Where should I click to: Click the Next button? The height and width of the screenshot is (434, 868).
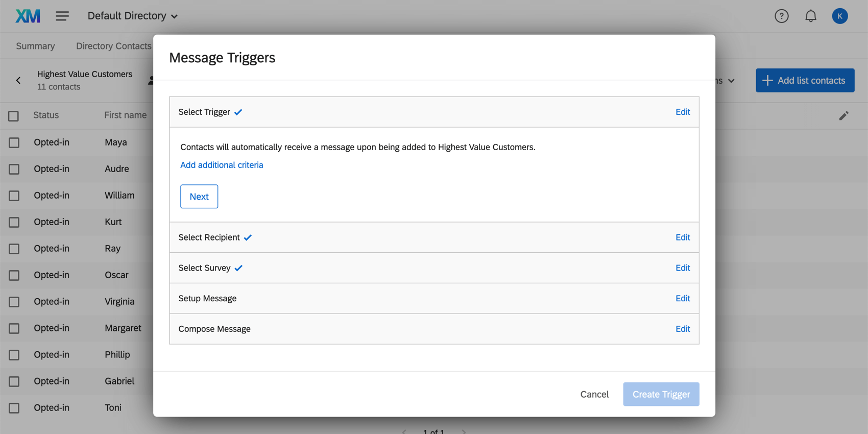pyautogui.click(x=199, y=197)
